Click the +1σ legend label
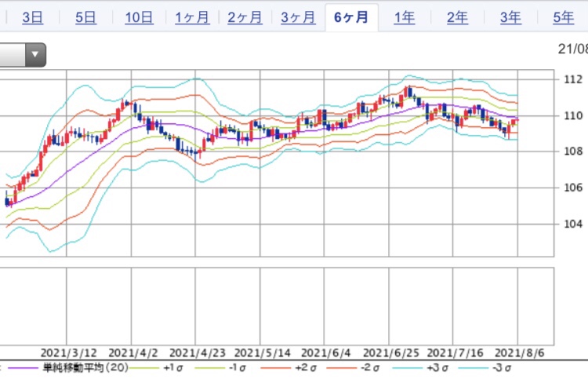Viewport: 588px width, 383px height. [x=173, y=367]
